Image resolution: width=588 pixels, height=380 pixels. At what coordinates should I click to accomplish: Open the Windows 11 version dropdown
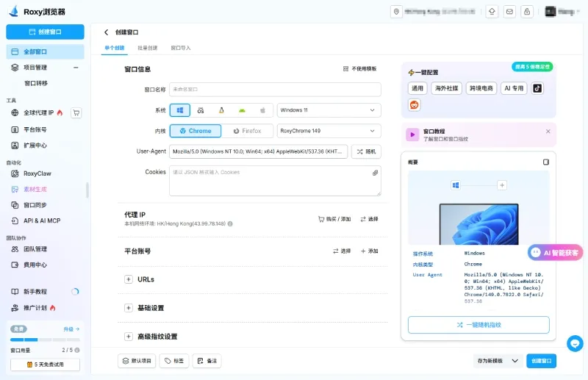(x=329, y=110)
